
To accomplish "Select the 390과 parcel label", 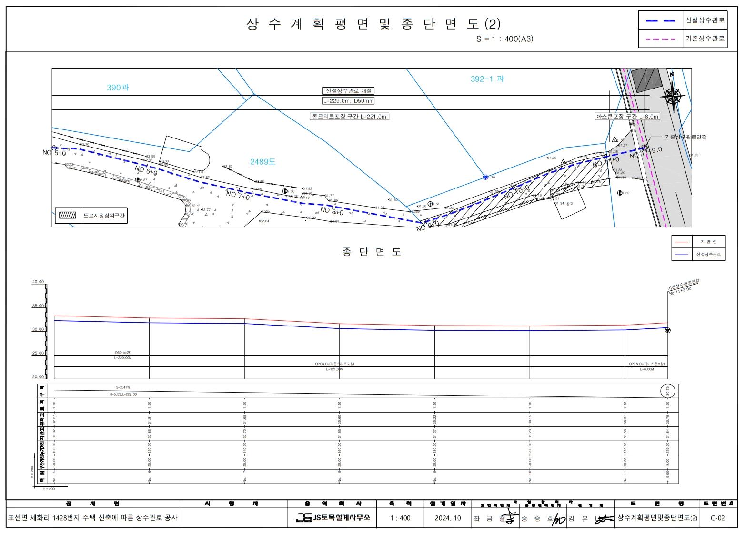I will coord(118,88).
